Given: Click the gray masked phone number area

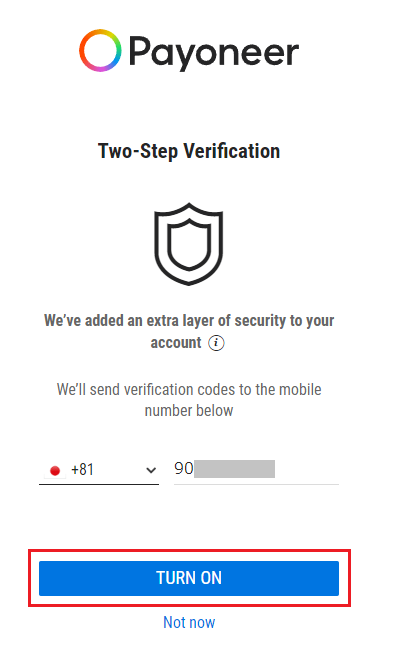Looking at the screenshot, I should point(234,469).
